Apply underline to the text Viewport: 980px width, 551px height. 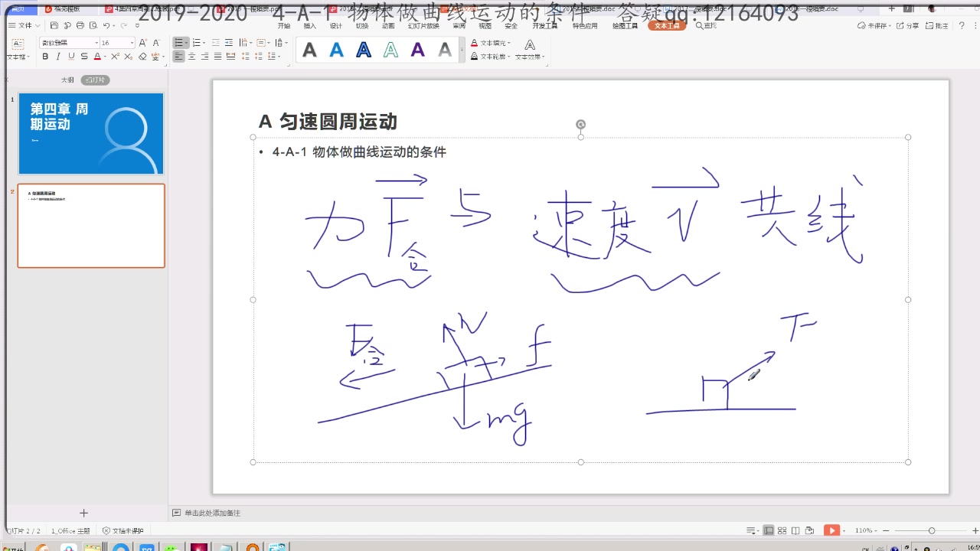[70, 56]
